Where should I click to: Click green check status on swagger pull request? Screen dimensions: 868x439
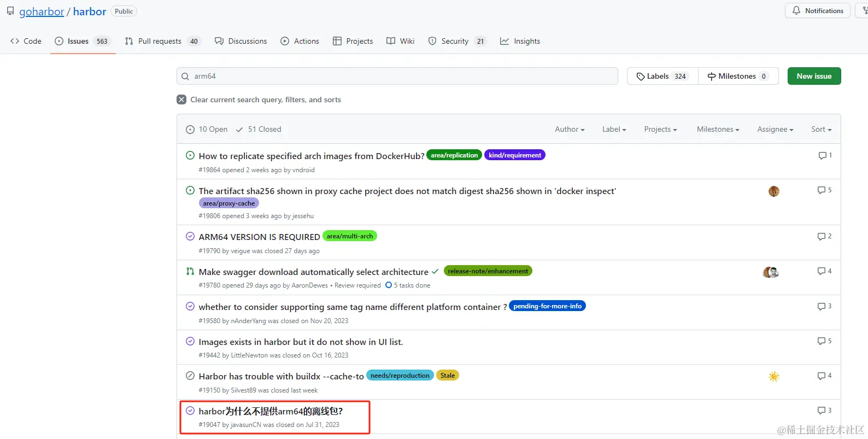(x=435, y=271)
